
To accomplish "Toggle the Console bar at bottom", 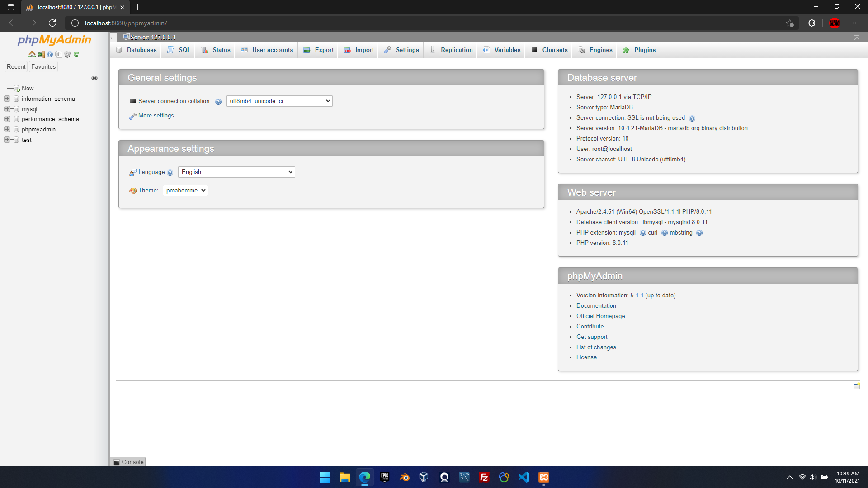I will (x=128, y=462).
